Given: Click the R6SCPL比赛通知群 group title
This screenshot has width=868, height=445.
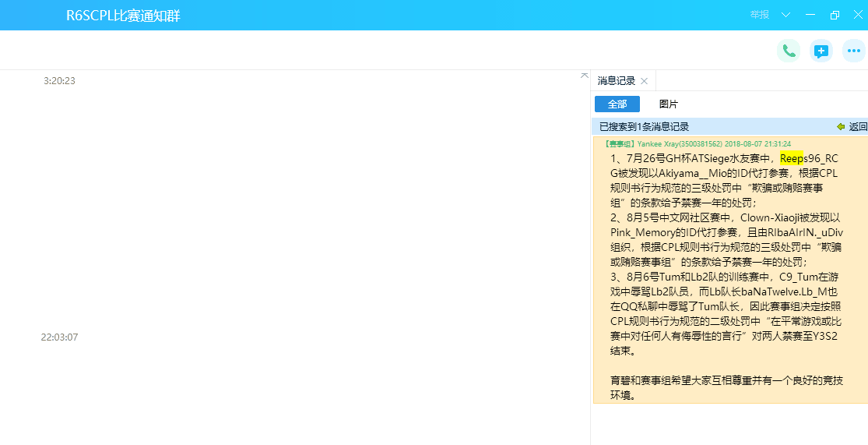Looking at the screenshot, I should point(124,16).
